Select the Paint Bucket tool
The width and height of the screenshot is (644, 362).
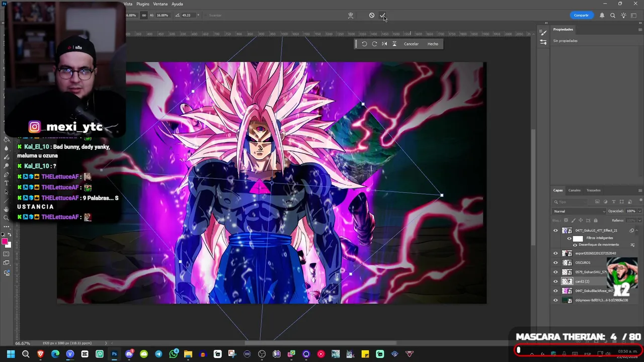(7, 139)
